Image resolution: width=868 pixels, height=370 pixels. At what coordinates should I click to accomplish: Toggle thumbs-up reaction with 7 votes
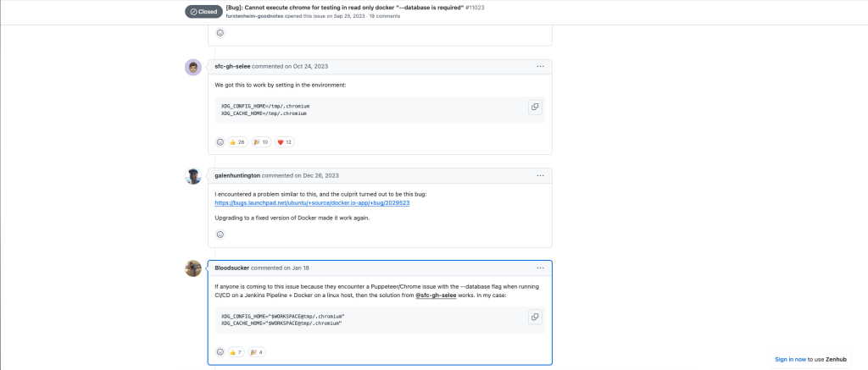point(236,352)
